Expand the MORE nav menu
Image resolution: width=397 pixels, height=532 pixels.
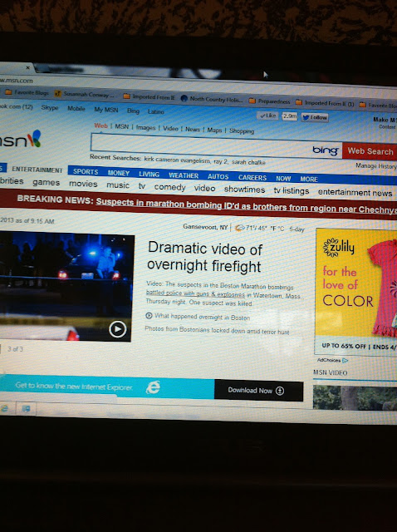pos(309,180)
